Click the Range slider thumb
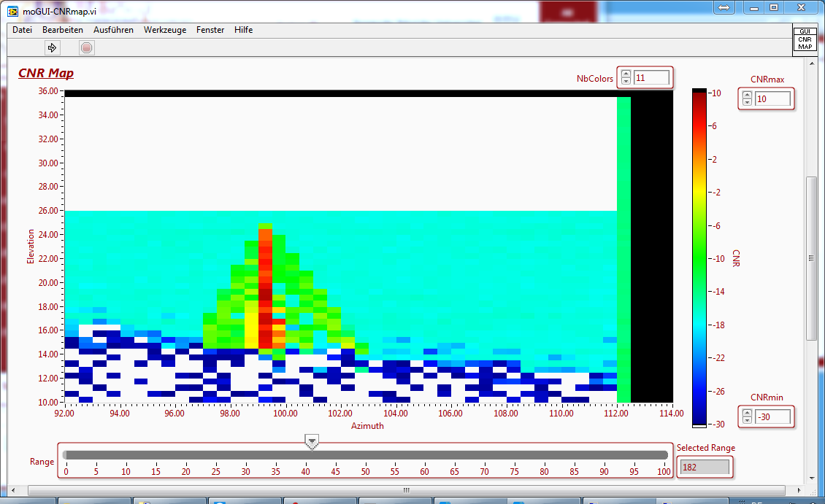Image resolution: width=825 pixels, height=504 pixels. [x=312, y=441]
